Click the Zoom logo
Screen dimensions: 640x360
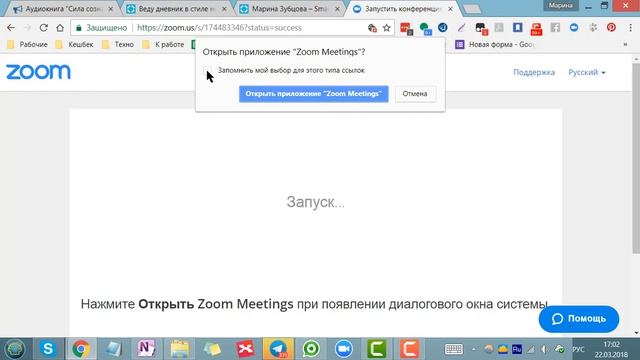coord(38,72)
